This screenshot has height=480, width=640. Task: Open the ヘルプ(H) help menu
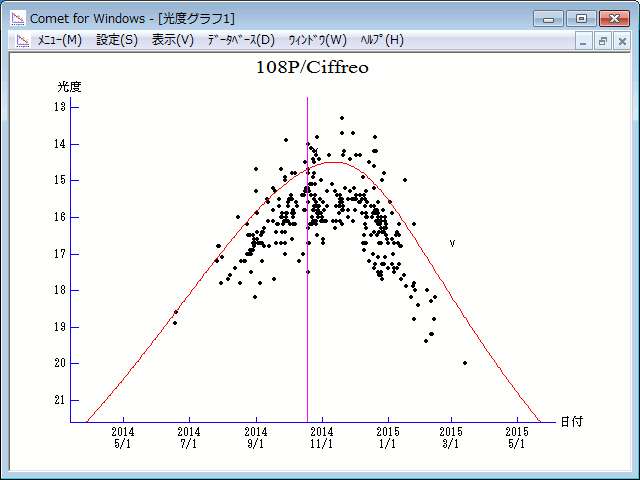(x=381, y=40)
